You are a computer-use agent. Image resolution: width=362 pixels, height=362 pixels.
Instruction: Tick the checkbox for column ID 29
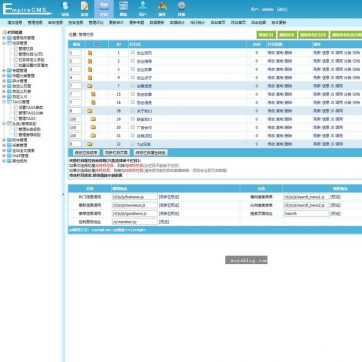tap(133, 119)
